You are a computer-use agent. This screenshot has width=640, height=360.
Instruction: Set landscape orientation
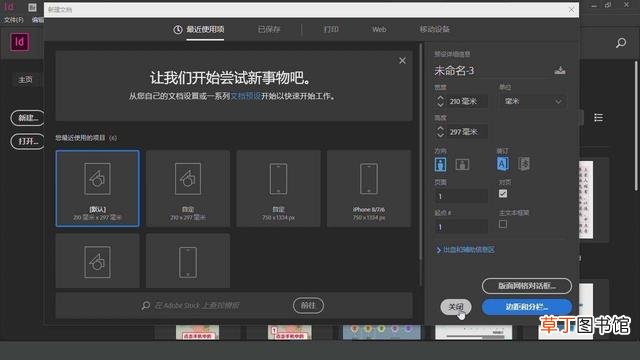click(462, 164)
